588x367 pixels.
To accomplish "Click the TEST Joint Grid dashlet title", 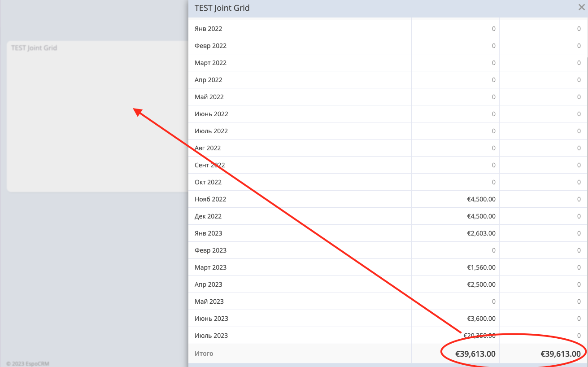I will point(34,48).
